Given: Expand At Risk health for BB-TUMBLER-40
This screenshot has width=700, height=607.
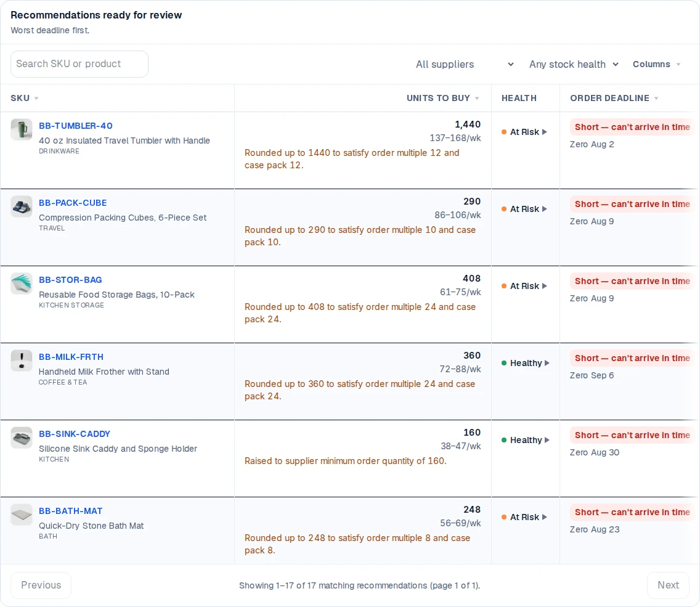Looking at the screenshot, I should [524, 132].
